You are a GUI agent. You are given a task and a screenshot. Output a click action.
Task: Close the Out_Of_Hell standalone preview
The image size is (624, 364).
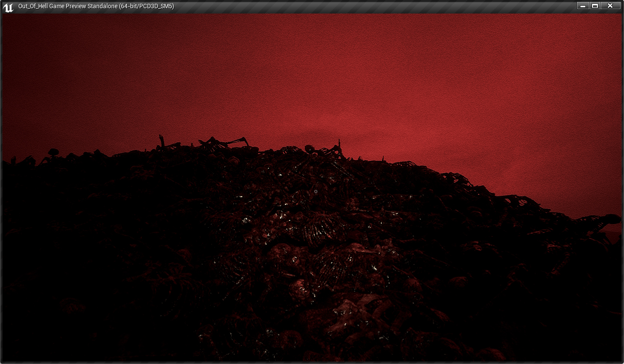(x=610, y=6)
